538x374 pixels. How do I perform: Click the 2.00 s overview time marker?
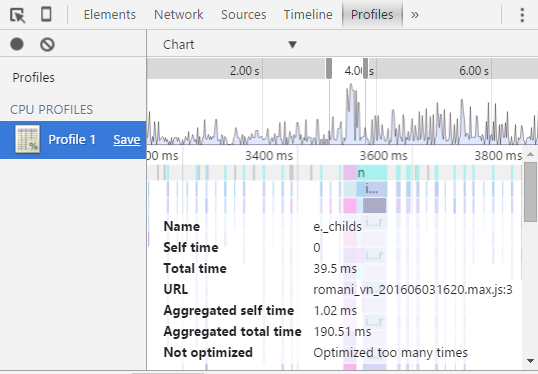coord(244,71)
